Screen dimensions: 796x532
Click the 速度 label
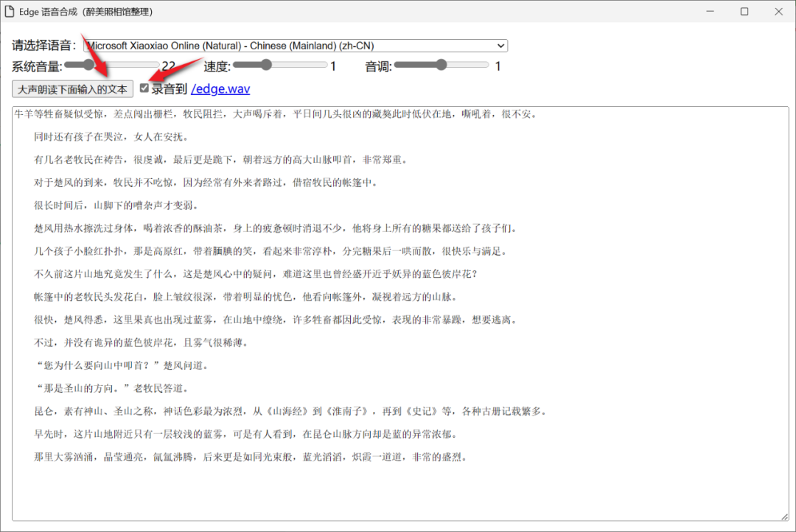point(217,66)
